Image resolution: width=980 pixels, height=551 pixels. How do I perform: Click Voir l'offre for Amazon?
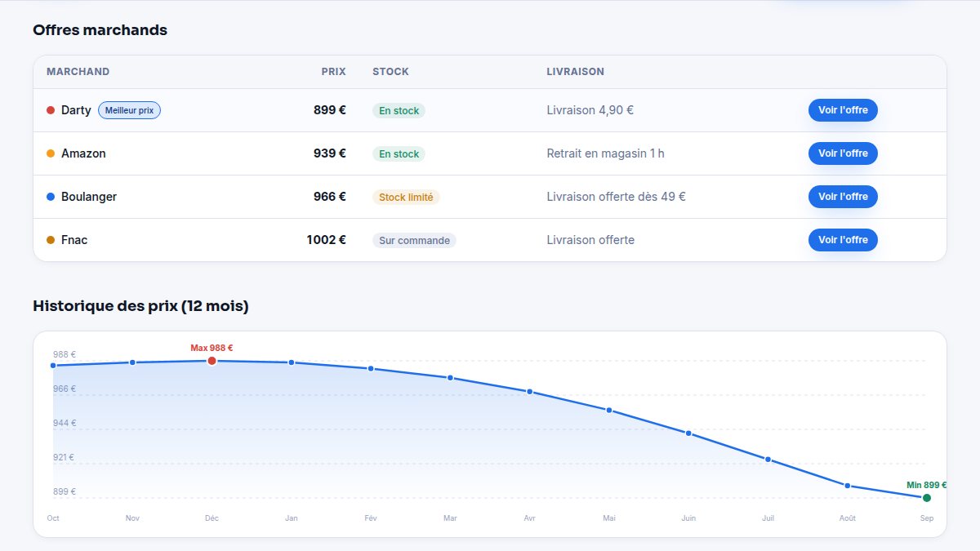[843, 153]
